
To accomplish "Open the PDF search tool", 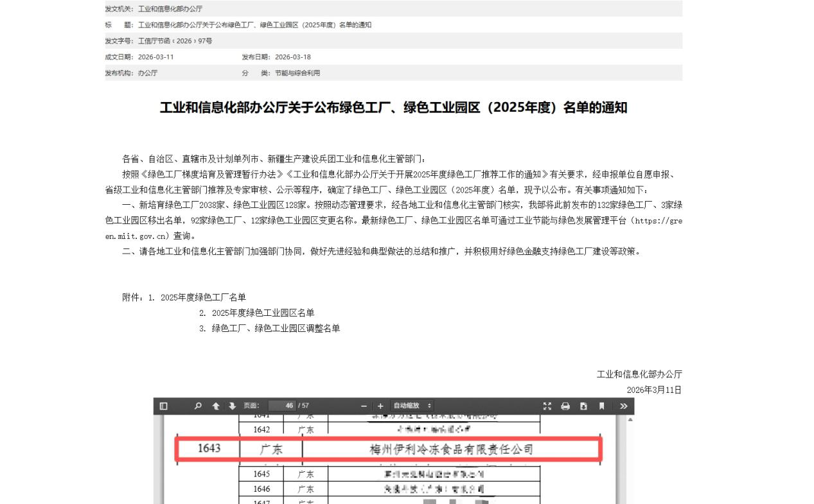I will click(197, 406).
